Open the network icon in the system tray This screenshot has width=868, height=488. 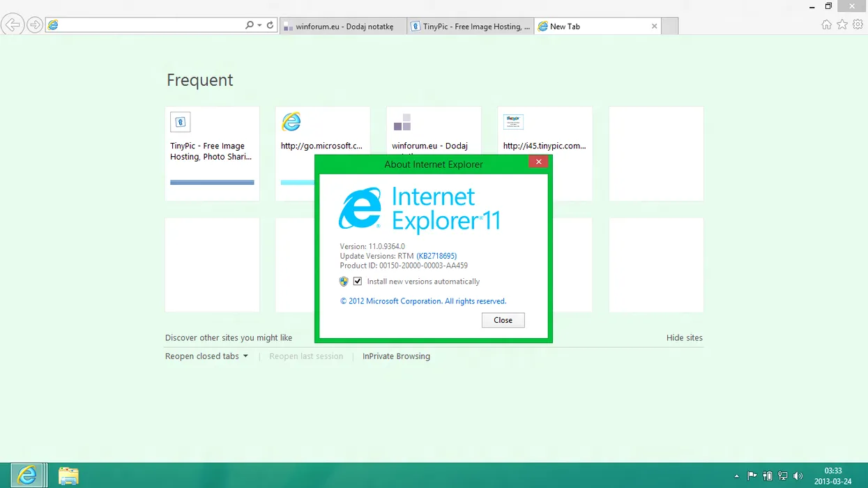point(782,476)
